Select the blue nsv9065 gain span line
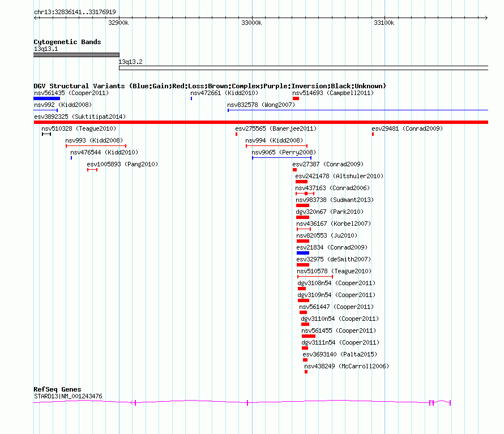The image size is (504, 434). point(281,158)
